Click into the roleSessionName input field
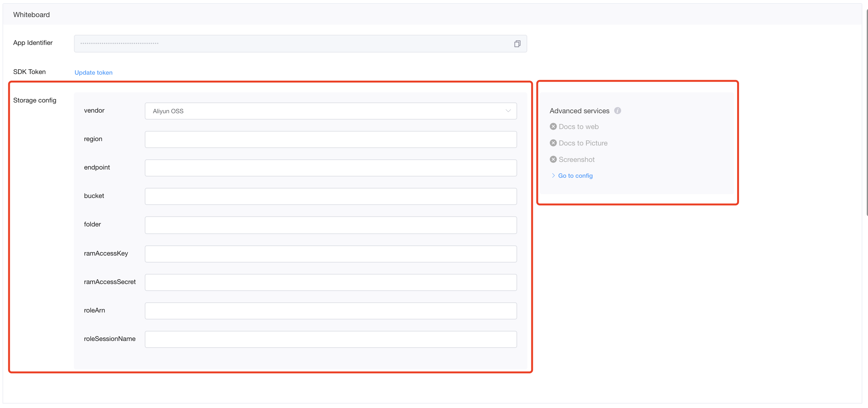868x408 pixels. tap(331, 340)
